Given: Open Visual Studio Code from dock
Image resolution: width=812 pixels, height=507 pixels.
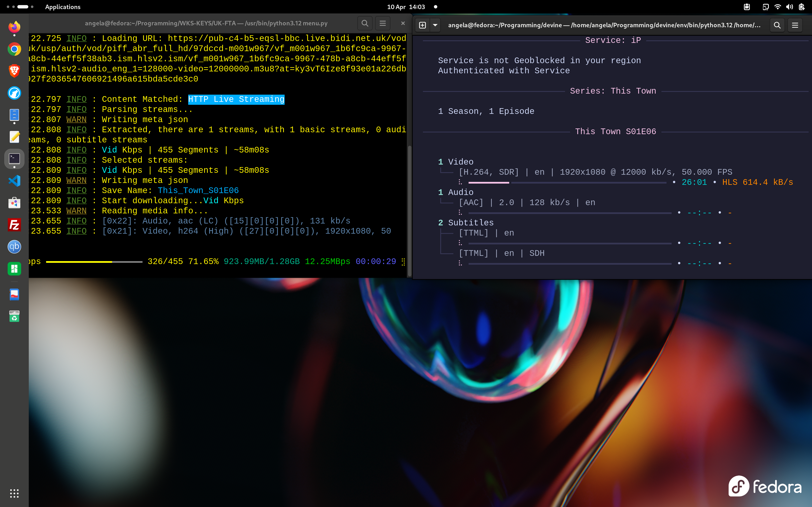Looking at the screenshot, I should (14, 181).
